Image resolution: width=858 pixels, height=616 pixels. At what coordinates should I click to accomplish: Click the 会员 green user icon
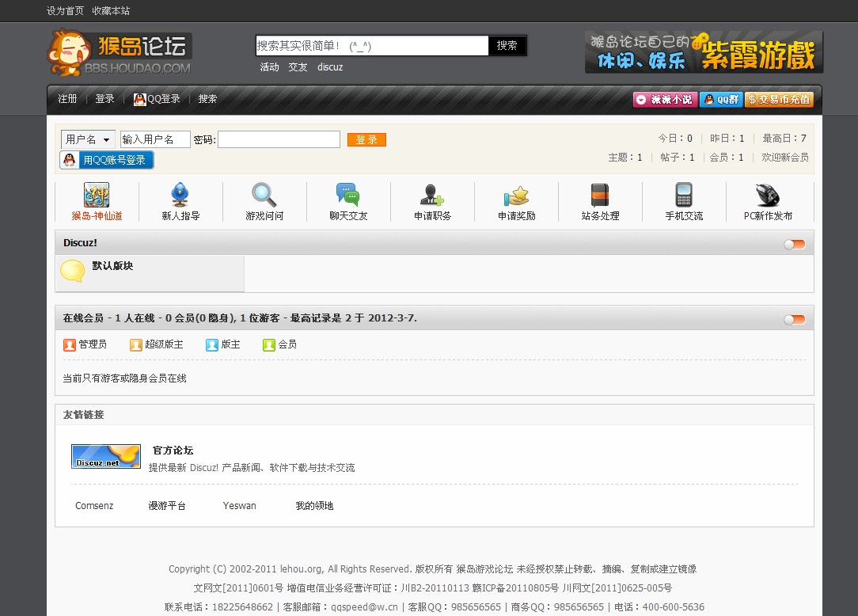[x=268, y=345]
